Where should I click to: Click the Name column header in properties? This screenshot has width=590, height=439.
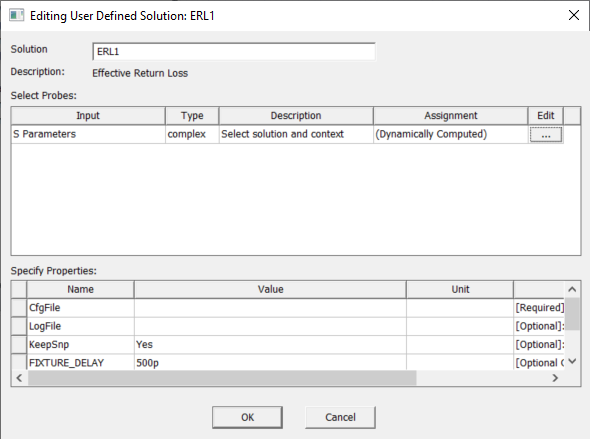(81, 289)
